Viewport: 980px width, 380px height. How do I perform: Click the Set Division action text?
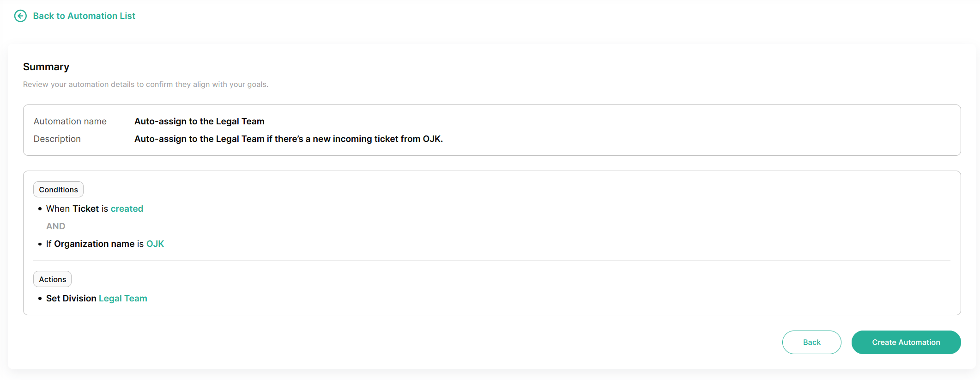point(71,299)
